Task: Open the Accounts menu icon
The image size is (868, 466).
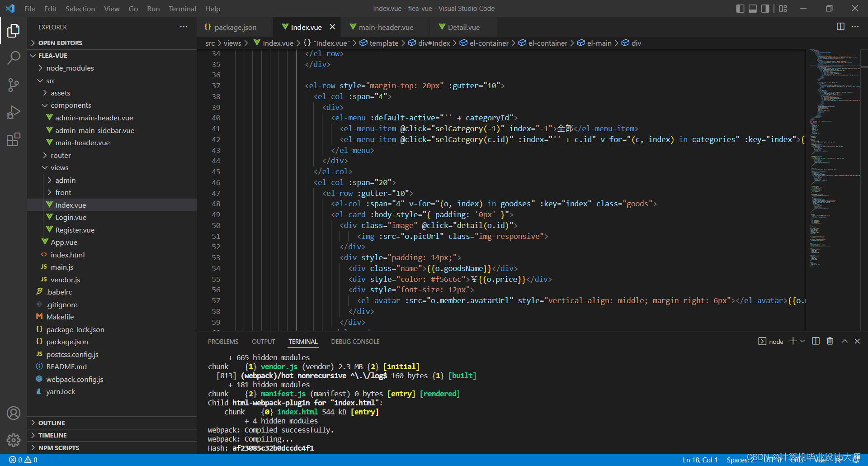Action: pyautogui.click(x=14, y=413)
